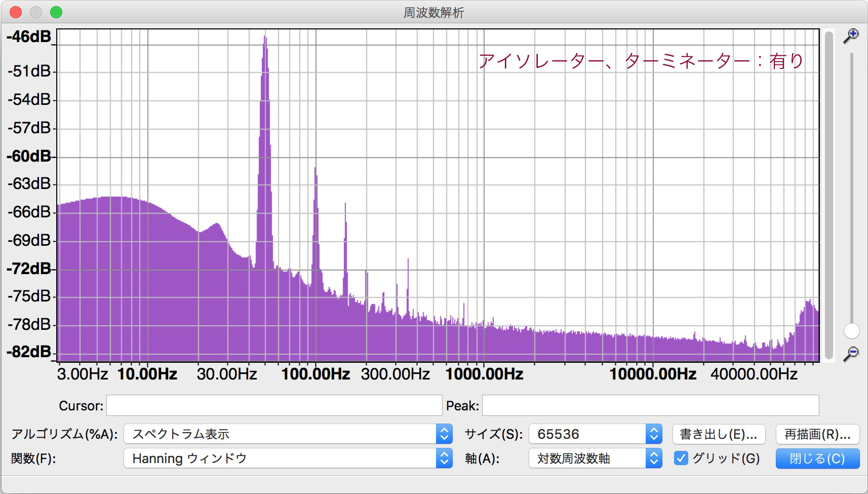
Task: Click the zoom in magnifier icon
Action: [851, 36]
